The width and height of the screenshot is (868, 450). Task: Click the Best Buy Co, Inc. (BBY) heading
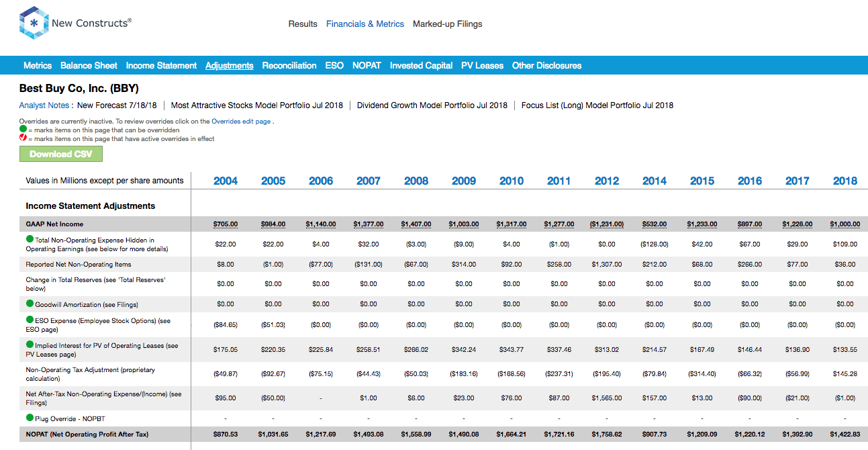[79, 88]
